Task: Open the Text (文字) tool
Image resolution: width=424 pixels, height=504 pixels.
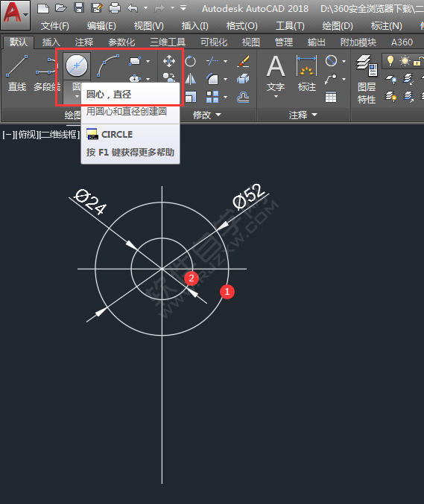Action: [276, 75]
